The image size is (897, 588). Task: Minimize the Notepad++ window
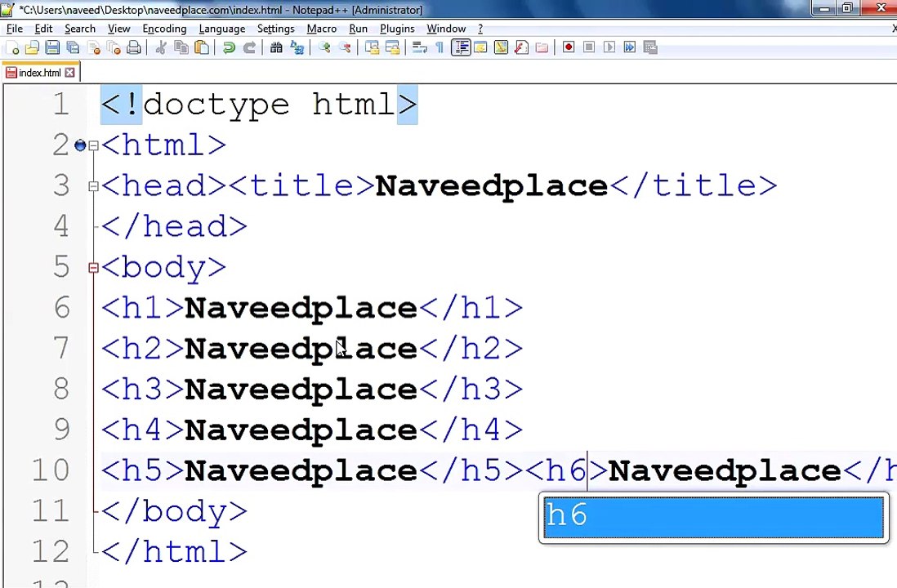click(824, 8)
